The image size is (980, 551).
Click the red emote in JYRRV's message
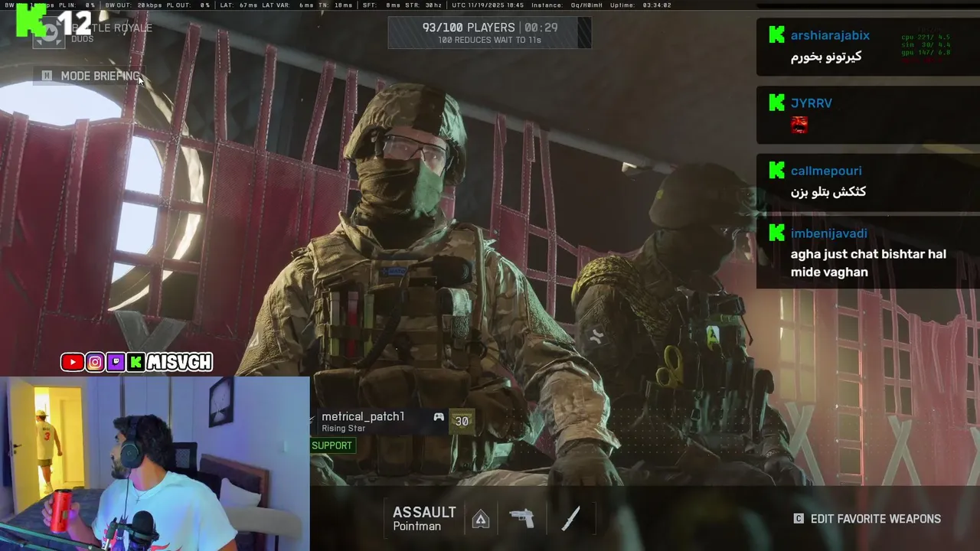(799, 125)
